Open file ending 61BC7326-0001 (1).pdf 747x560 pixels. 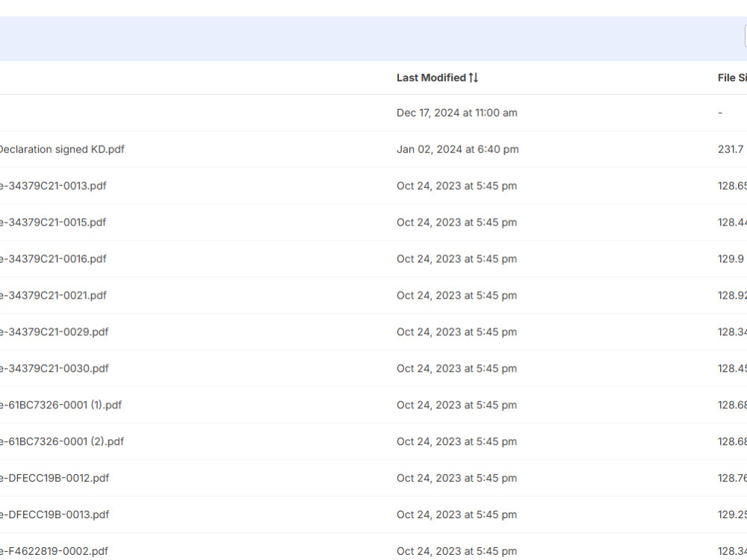(x=61, y=405)
